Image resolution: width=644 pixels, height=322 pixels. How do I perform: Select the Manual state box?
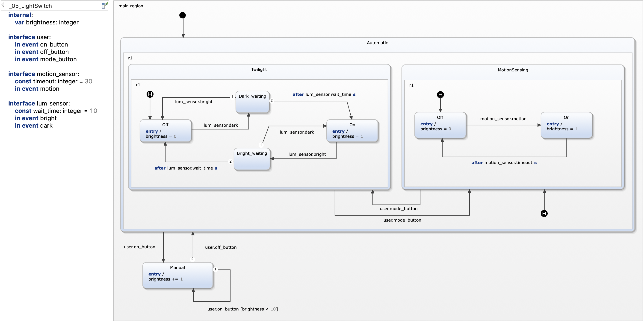(x=177, y=275)
